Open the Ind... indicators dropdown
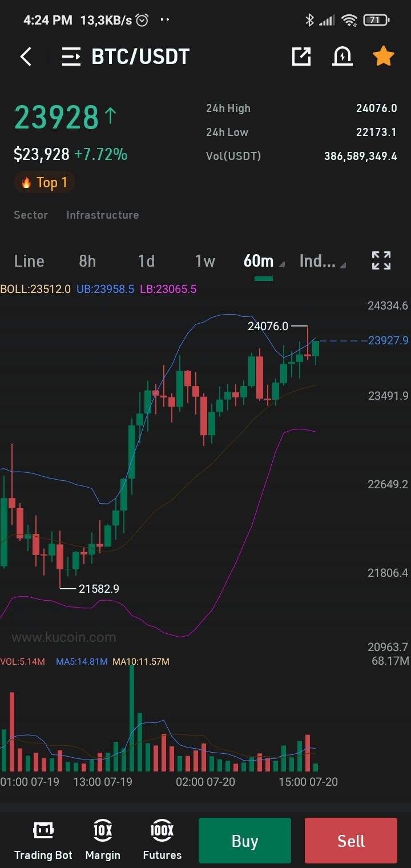The height and width of the screenshot is (868, 411). click(323, 261)
